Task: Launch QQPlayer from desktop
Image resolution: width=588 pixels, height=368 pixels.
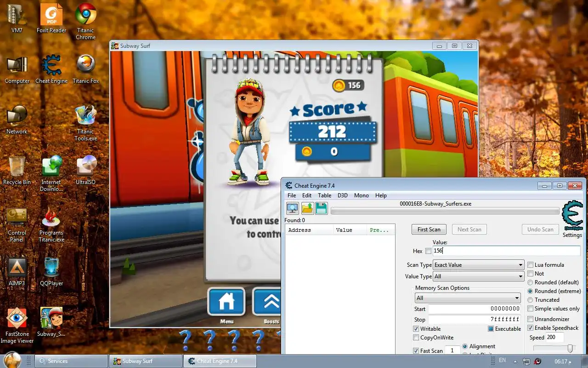Action: [51, 271]
